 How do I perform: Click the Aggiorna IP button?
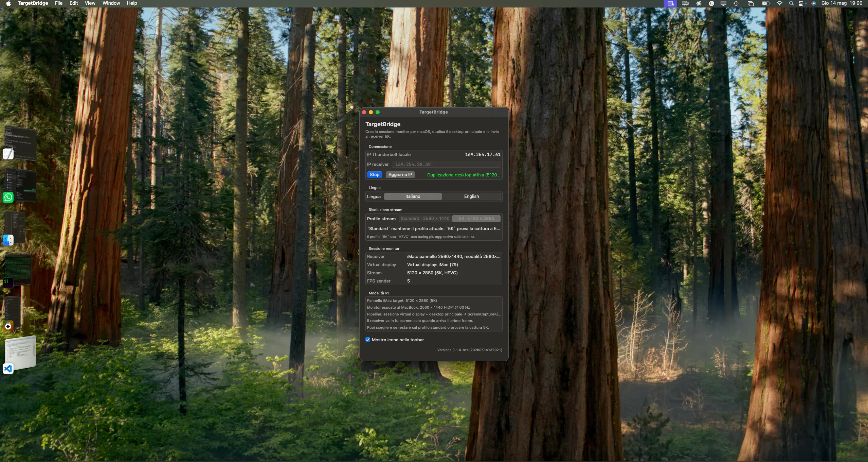[400, 174]
